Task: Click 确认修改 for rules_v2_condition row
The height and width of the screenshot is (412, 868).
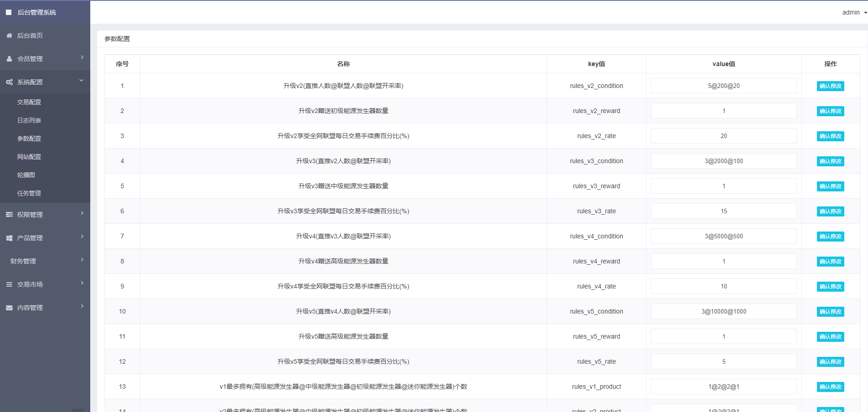Action: (x=830, y=86)
